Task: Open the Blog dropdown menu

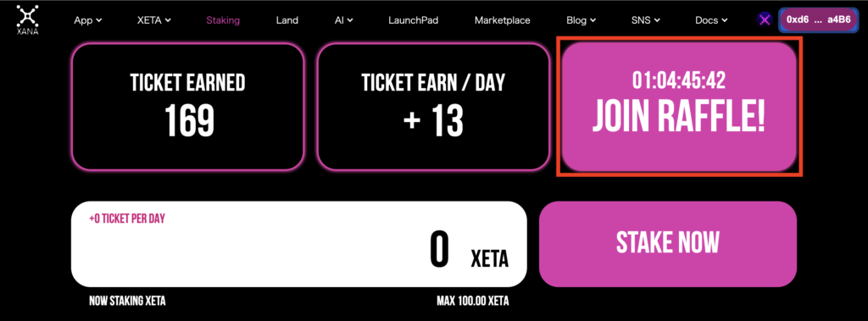Action: click(581, 20)
